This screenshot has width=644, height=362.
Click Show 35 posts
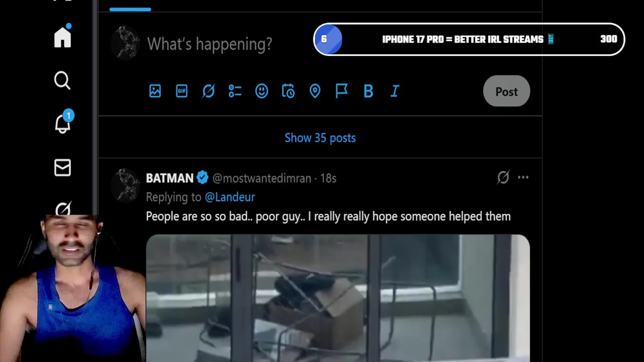click(x=320, y=138)
